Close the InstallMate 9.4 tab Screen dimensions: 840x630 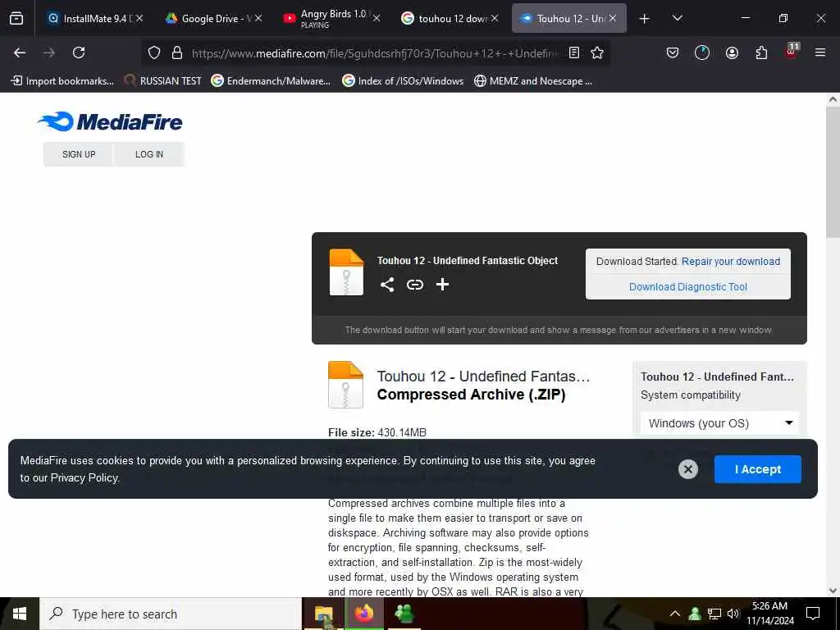[139, 18]
